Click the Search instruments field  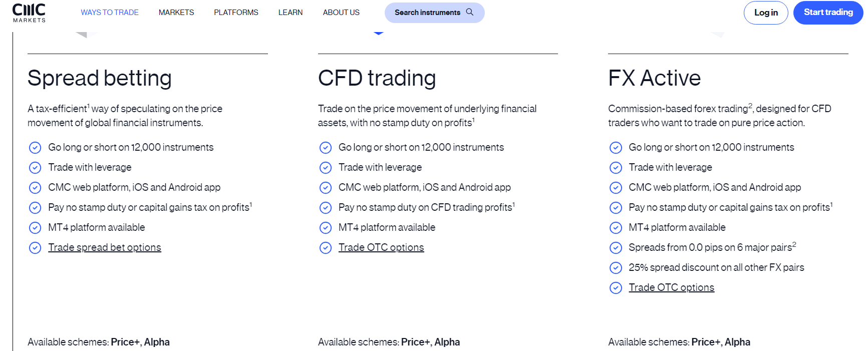(427, 13)
